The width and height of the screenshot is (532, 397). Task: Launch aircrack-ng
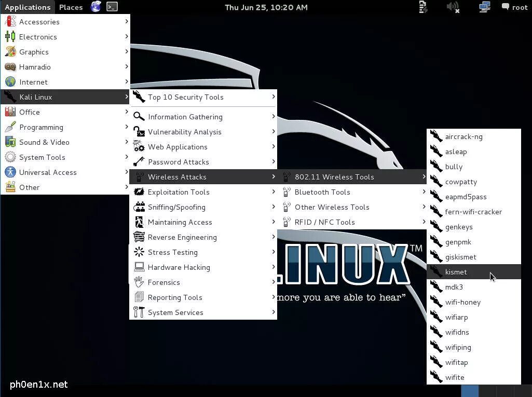(x=474, y=136)
